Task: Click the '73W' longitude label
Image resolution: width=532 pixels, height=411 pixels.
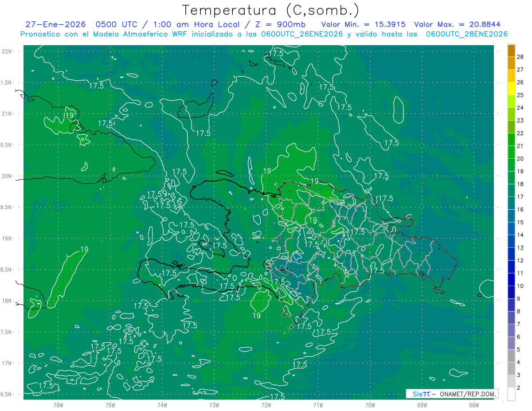Action: pyautogui.click(x=214, y=405)
